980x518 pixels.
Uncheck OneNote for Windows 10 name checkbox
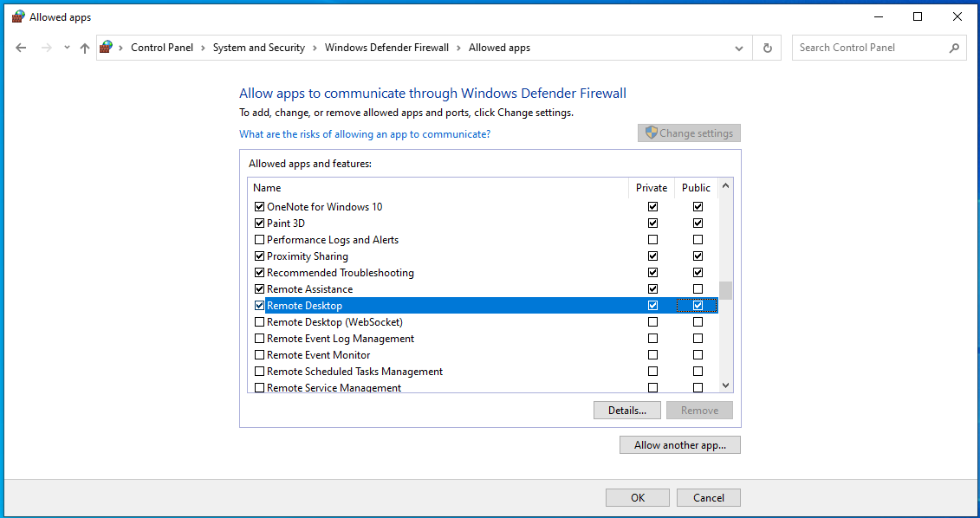pyautogui.click(x=259, y=207)
